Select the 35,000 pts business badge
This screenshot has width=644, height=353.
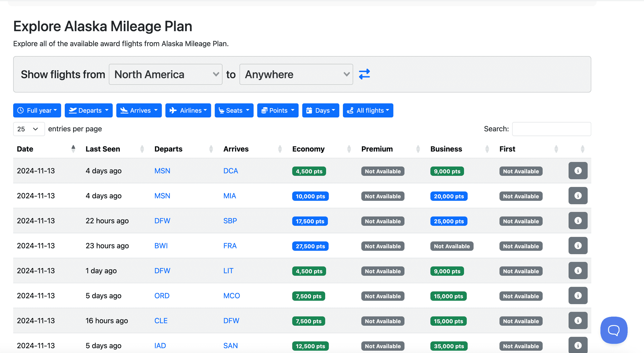point(449,346)
